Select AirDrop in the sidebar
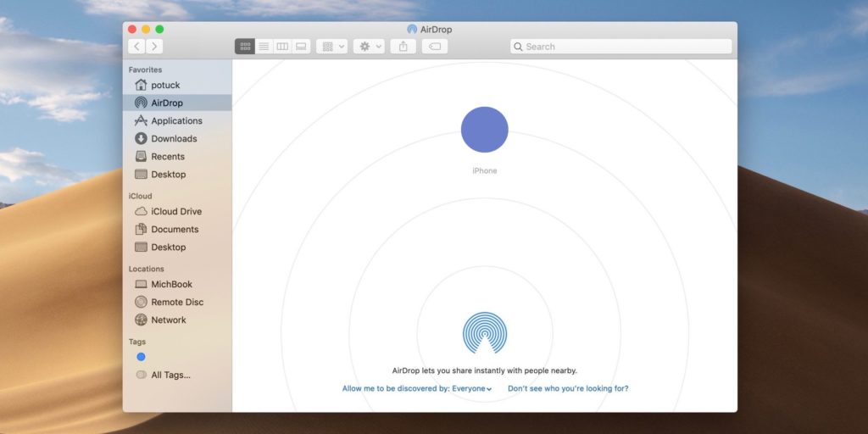This screenshot has height=434, width=868. click(177, 103)
